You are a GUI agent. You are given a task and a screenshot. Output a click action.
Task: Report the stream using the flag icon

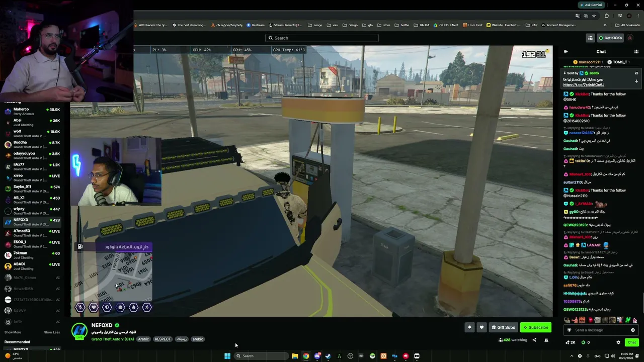click(x=547, y=340)
